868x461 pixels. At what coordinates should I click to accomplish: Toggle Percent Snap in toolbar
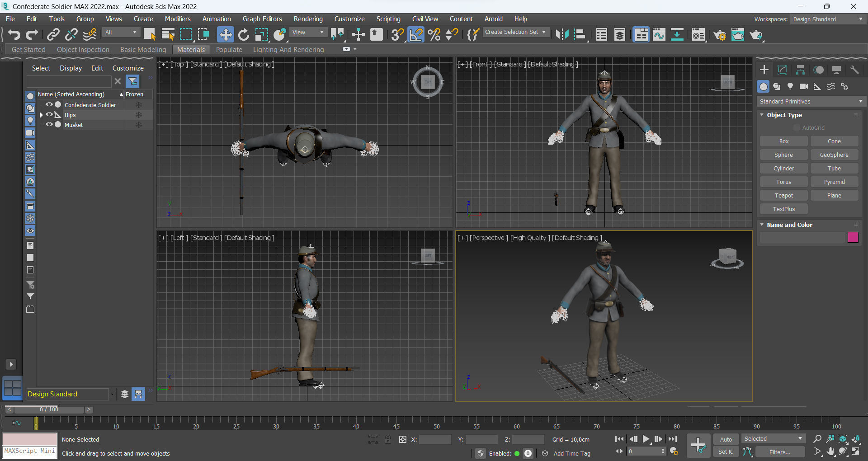pos(434,34)
